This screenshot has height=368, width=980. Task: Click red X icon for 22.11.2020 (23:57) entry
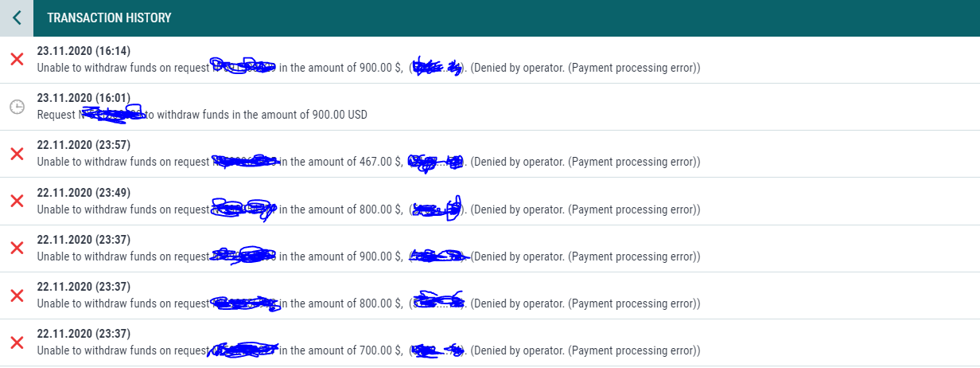[17, 154]
